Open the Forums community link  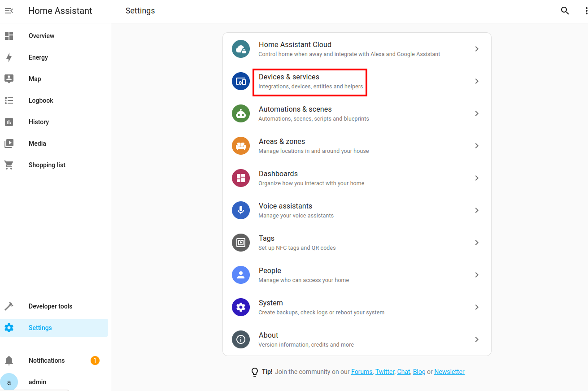(362, 371)
